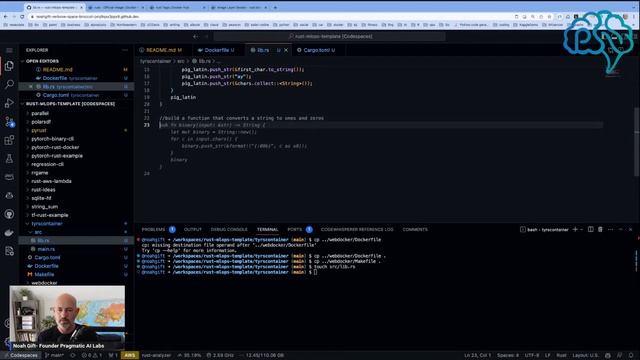Click Ln 23, Col 1 cursor position
The image size is (640, 360).
478,356
